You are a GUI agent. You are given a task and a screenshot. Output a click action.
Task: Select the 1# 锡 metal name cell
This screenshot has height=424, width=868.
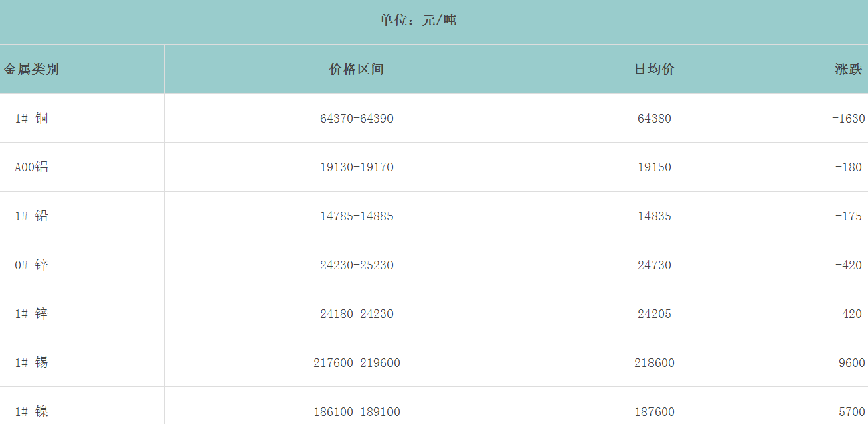pos(31,363)
